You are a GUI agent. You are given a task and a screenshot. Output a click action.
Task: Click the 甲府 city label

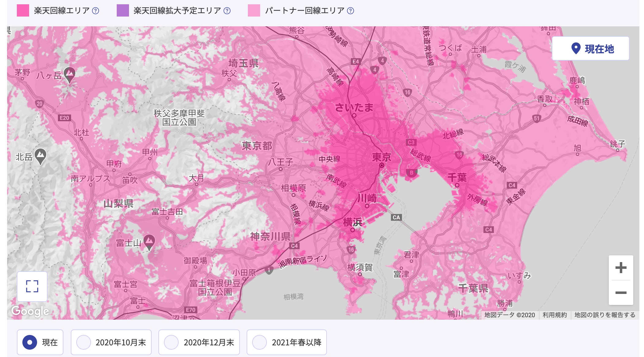[x=114, y=163]
